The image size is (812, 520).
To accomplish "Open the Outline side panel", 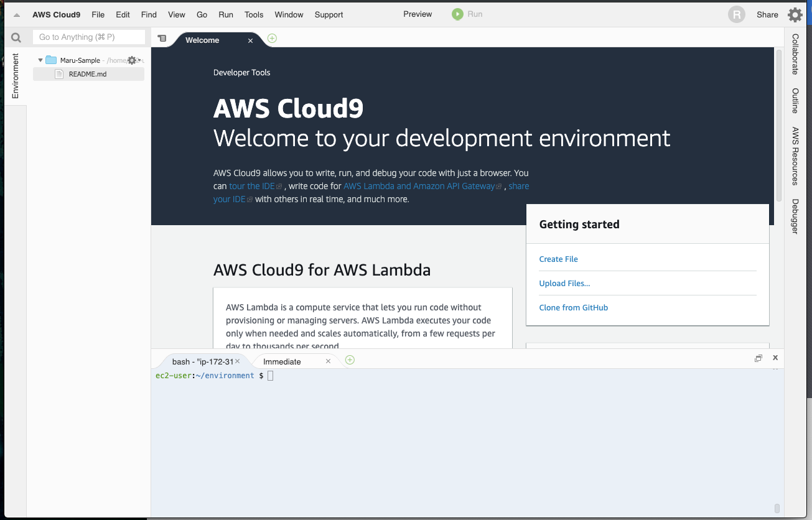I will click(795, 100).
